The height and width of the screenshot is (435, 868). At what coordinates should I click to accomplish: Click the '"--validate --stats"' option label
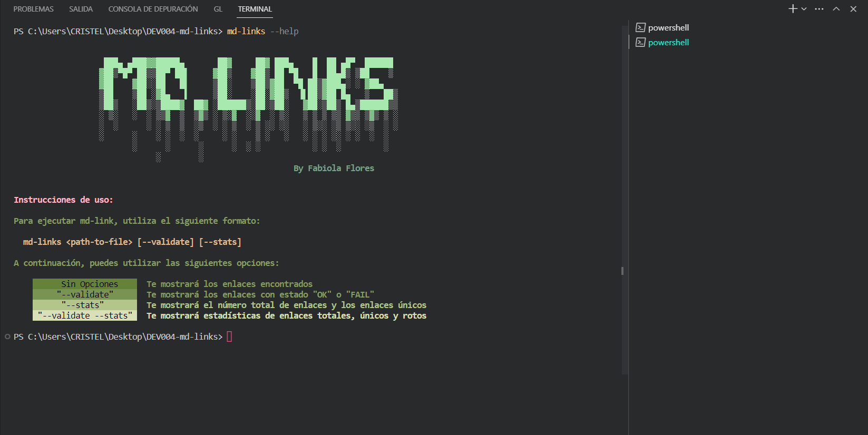tap(85, 315)
